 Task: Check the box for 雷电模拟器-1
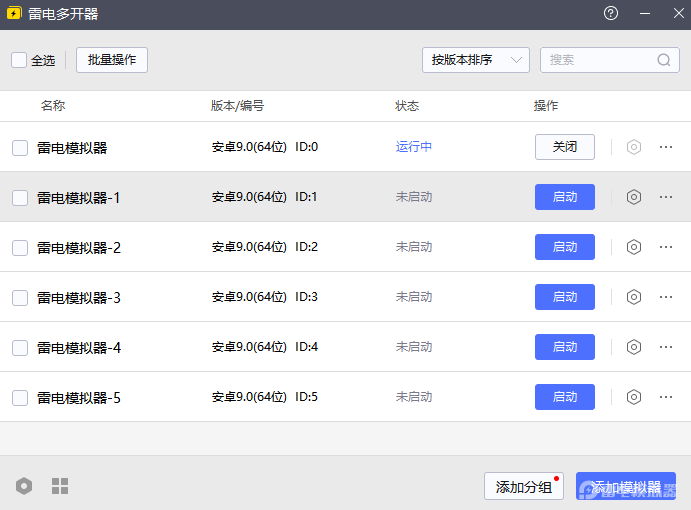pos(20,198)
